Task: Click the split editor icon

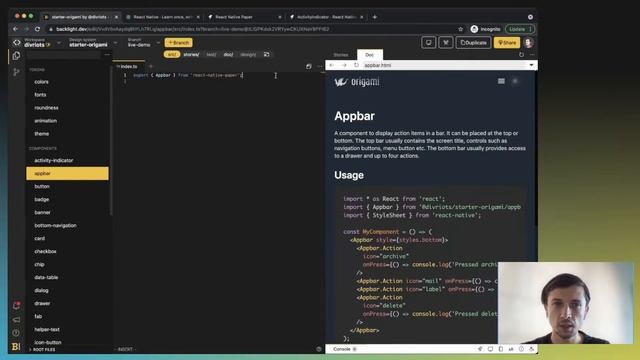Action: click(309, 66)
